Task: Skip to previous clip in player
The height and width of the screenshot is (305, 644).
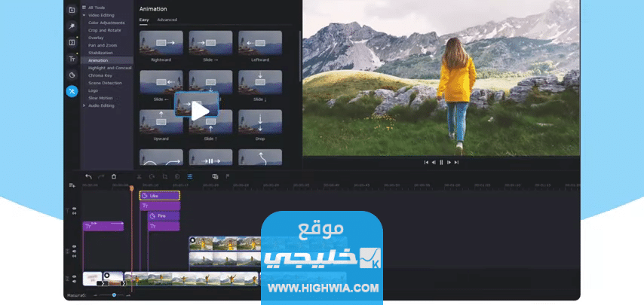Action: [426, 163]
